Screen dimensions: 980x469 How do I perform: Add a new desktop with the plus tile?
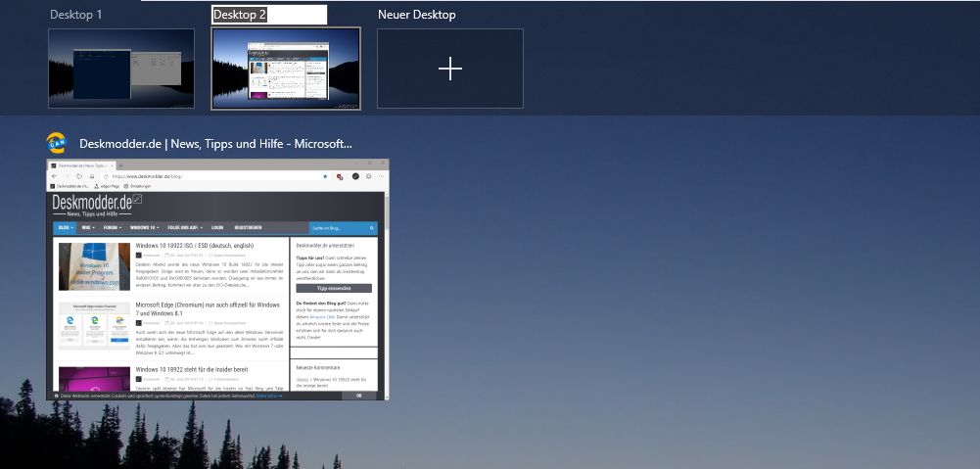(x=450, y=69)
